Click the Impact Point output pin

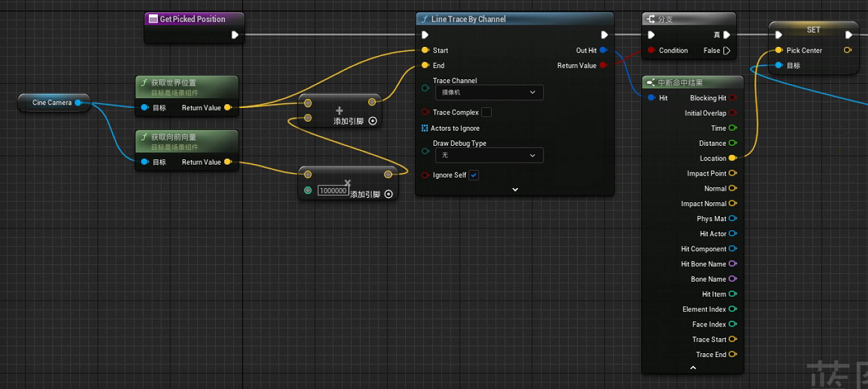click(733, 173)
